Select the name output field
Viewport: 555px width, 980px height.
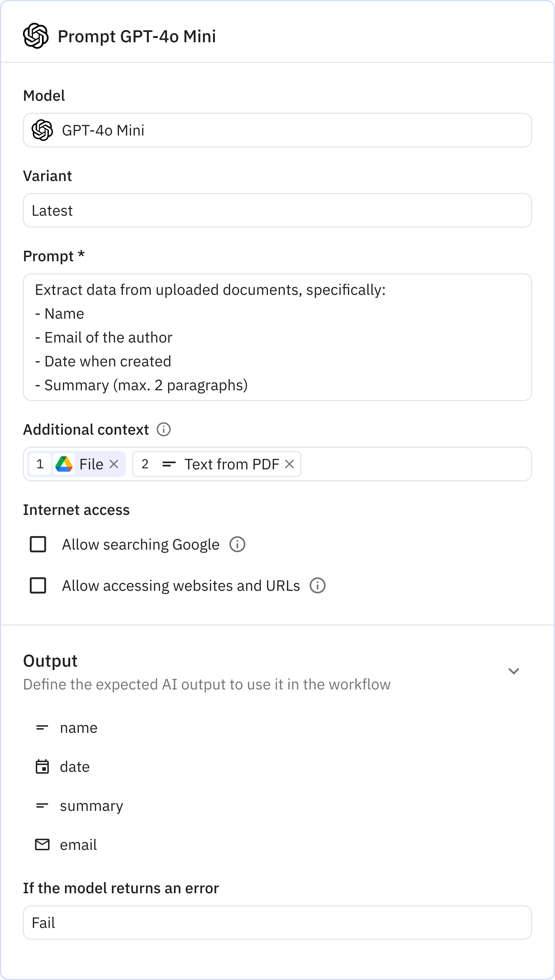click(79, 728)
